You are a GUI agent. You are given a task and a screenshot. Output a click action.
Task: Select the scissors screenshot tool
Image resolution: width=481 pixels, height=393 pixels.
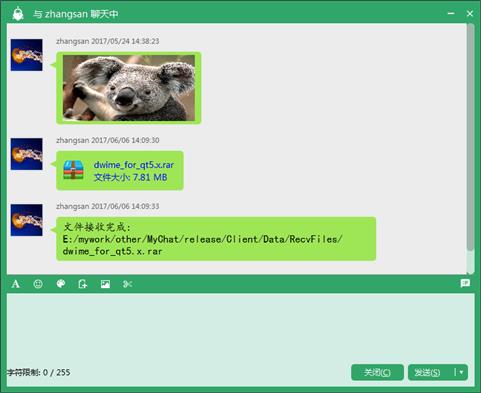tap(128, 284)
